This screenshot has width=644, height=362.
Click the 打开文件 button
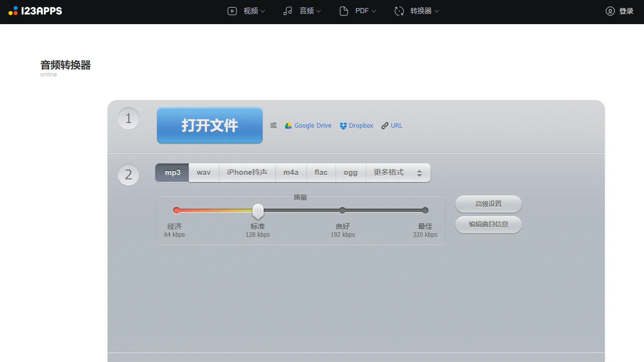pos(209,125)
